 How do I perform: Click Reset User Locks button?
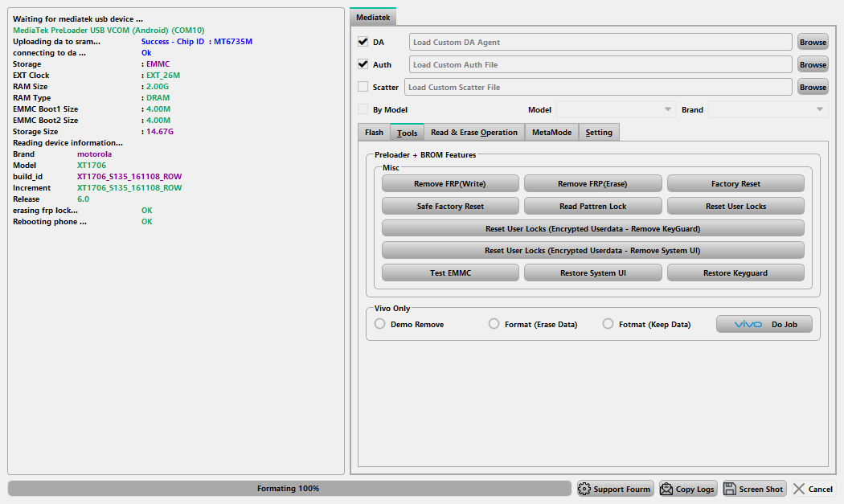(735, 207)
